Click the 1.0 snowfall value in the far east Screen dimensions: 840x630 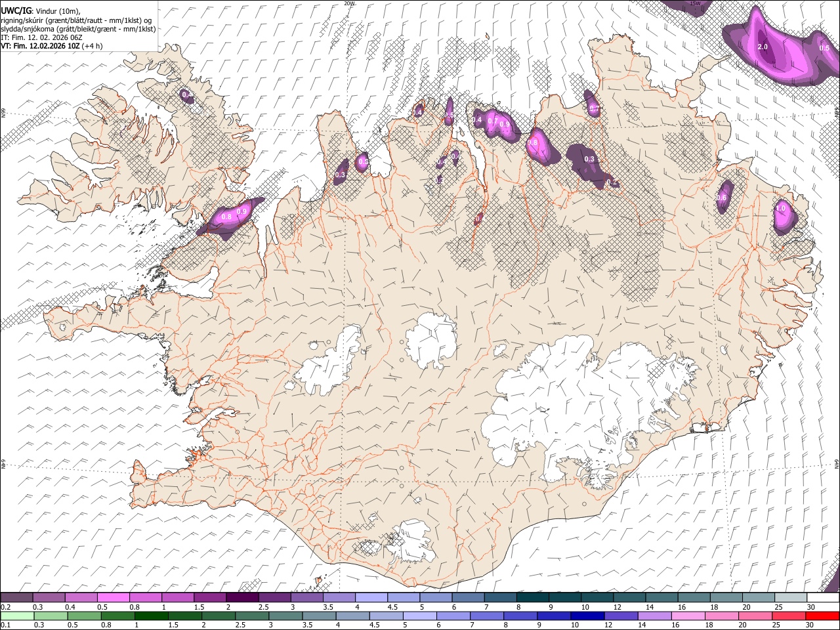click(x=780, y=208)
